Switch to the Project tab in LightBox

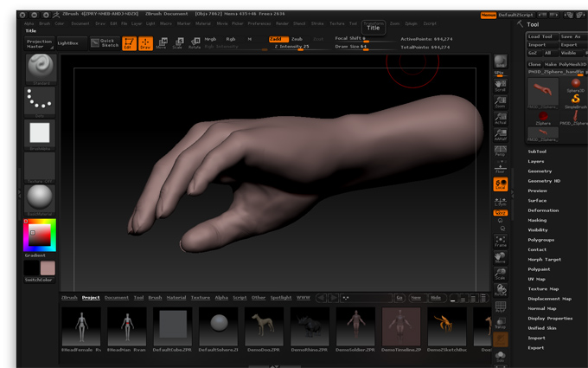click(91, 298)
